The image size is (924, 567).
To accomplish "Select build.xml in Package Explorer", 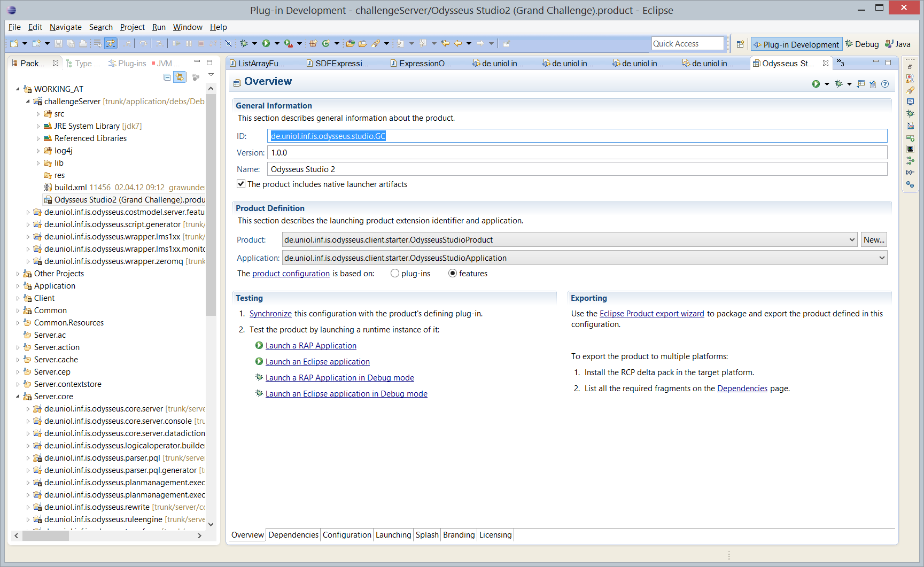I will tap(71, 188).
